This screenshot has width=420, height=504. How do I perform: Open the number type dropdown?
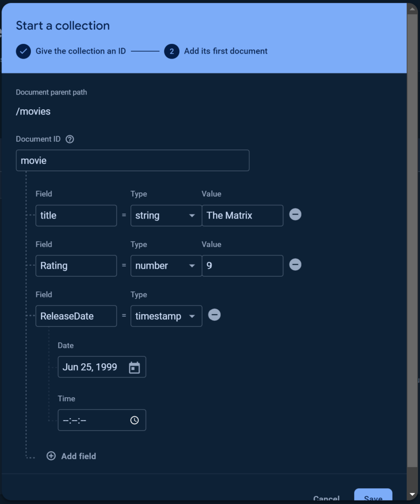point(166,266)
